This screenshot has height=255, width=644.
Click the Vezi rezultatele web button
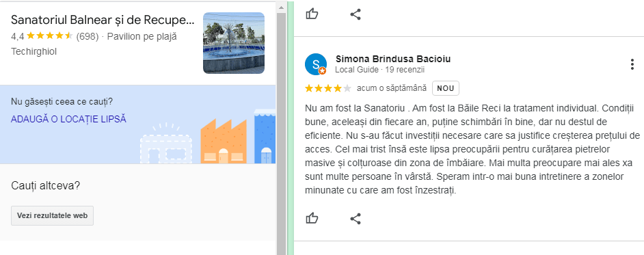pos(52,215)
